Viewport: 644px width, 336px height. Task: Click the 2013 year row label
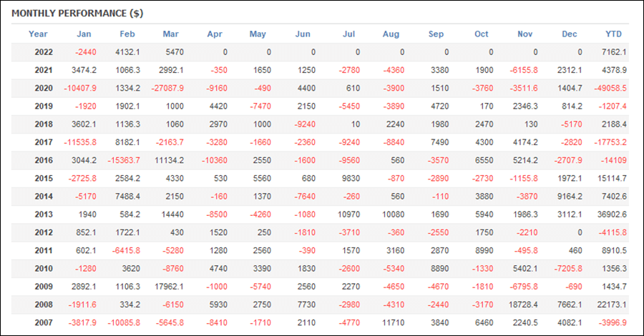click(44, 214)
